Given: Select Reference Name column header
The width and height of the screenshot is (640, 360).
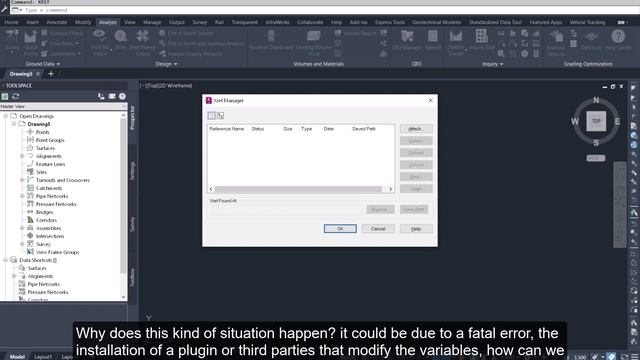Looking at the screenshot, I should [x=227, y=129].
